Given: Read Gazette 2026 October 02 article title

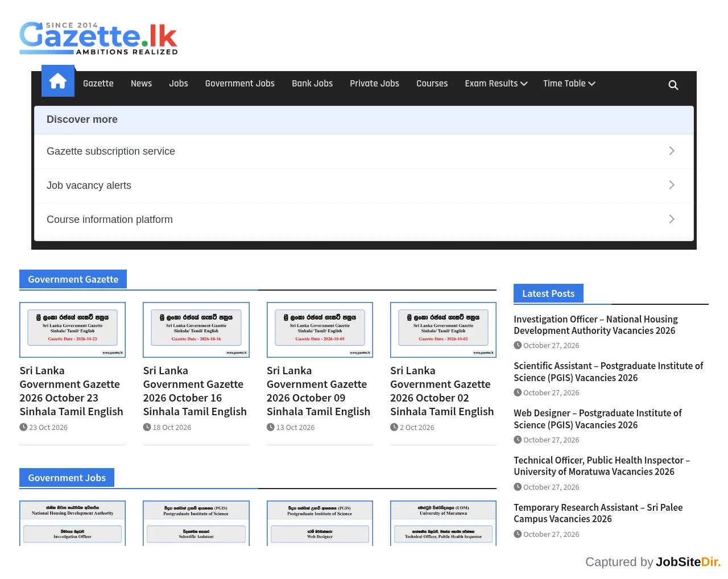Looking at the screenshot, I should 442,391.
